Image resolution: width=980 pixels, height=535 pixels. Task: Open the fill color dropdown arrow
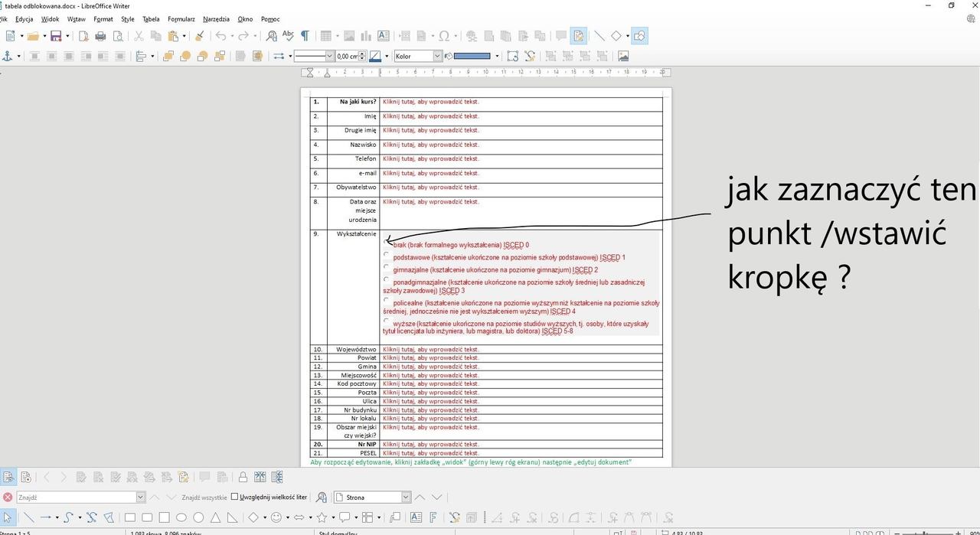point(497,56)
